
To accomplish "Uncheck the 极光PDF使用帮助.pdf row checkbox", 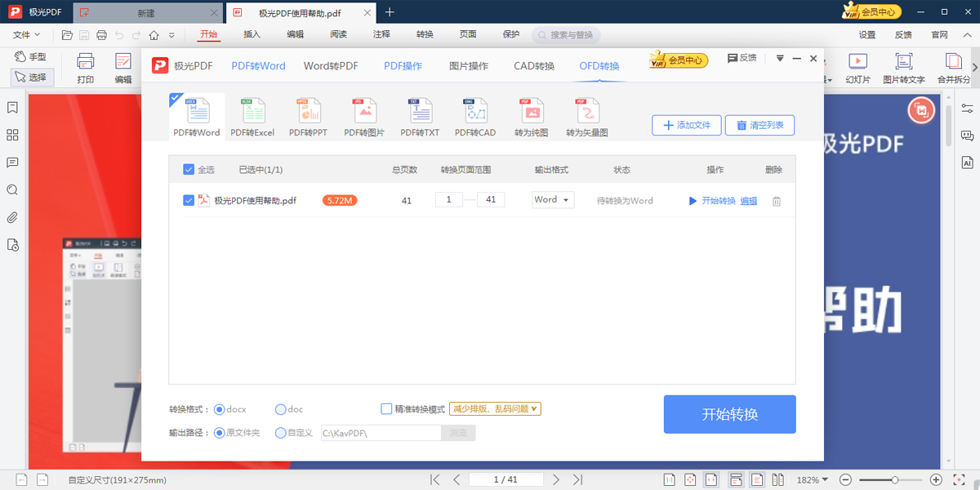I will (189, 200).
